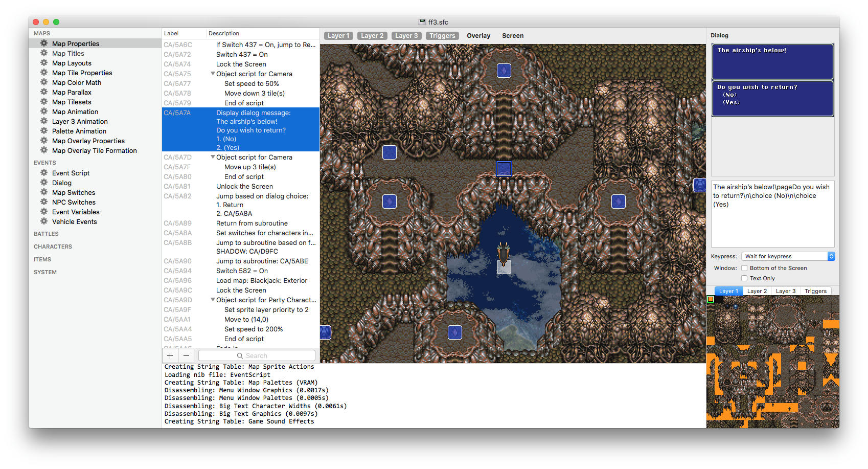Select 'Jump to subroutine: CA/5ABE' row
This screenshot has width=868, height=469.
(x=241, y=261)
